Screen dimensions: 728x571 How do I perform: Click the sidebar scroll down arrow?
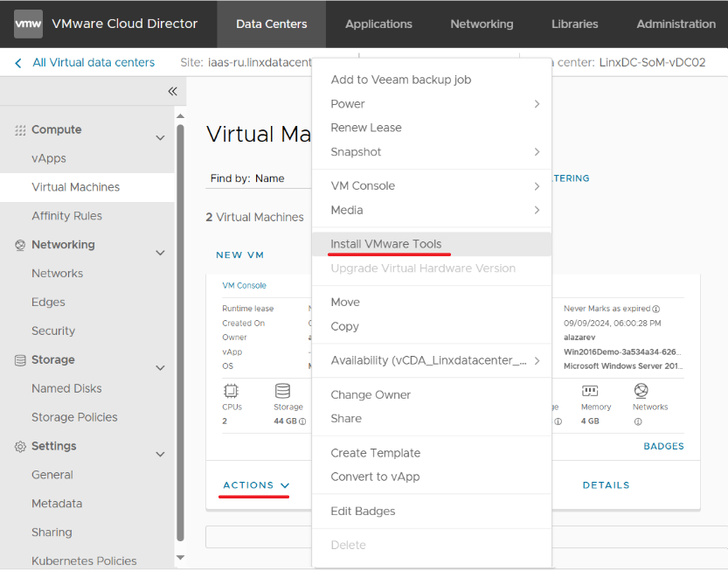(x=181, y=558)
